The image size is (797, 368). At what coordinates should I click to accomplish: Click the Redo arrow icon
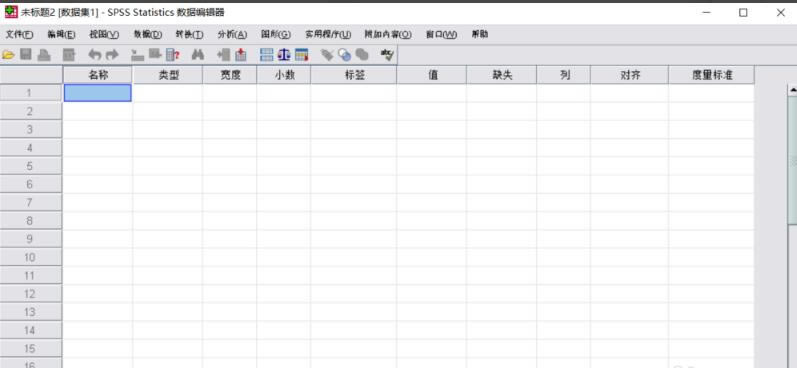tap(112, 55)
